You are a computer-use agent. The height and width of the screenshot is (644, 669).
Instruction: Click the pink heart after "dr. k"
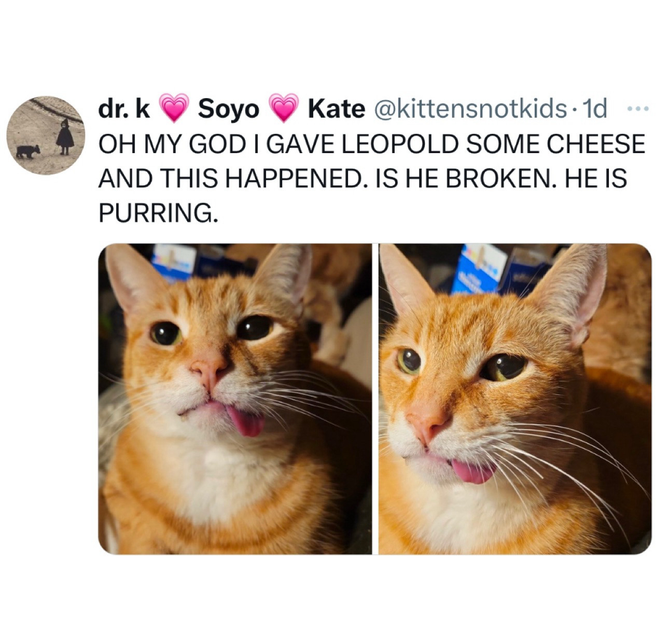click(x=174, y=108)
